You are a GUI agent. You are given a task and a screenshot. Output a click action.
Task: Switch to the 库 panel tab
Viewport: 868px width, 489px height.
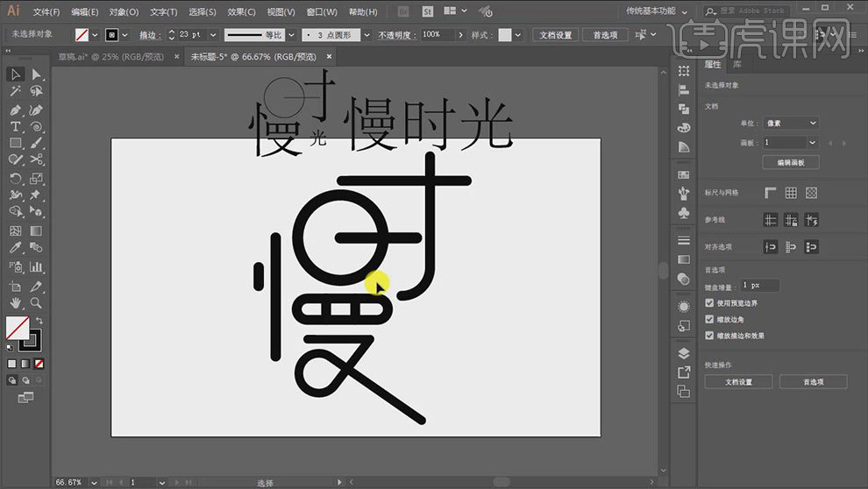pyautogui.click(x=736, y=64)
